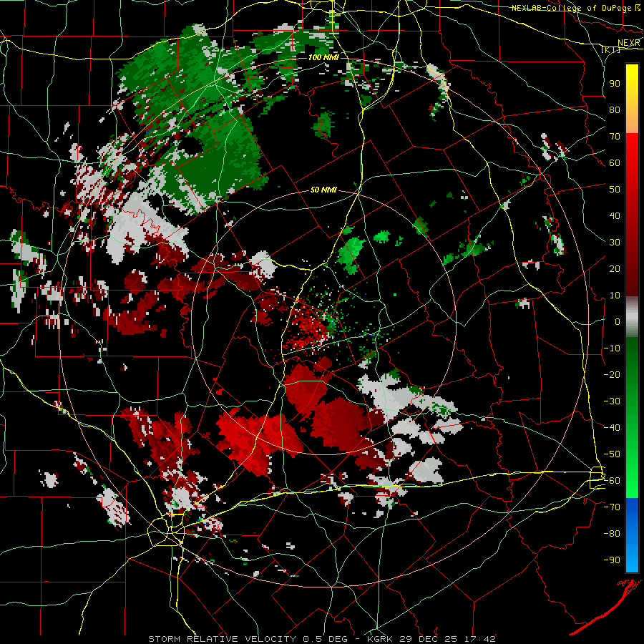Click the 'NEXR' label above the scale
The width and height of the screenshot is (644, 644).
pyautogui.click(x=628, y=43)
